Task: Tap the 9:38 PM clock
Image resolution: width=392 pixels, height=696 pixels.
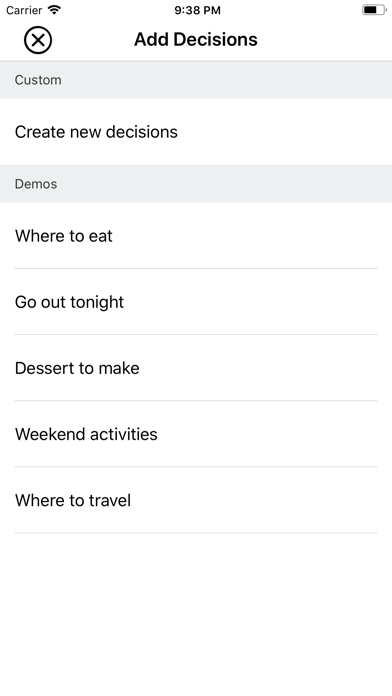Action: click(x=197, y=10)
